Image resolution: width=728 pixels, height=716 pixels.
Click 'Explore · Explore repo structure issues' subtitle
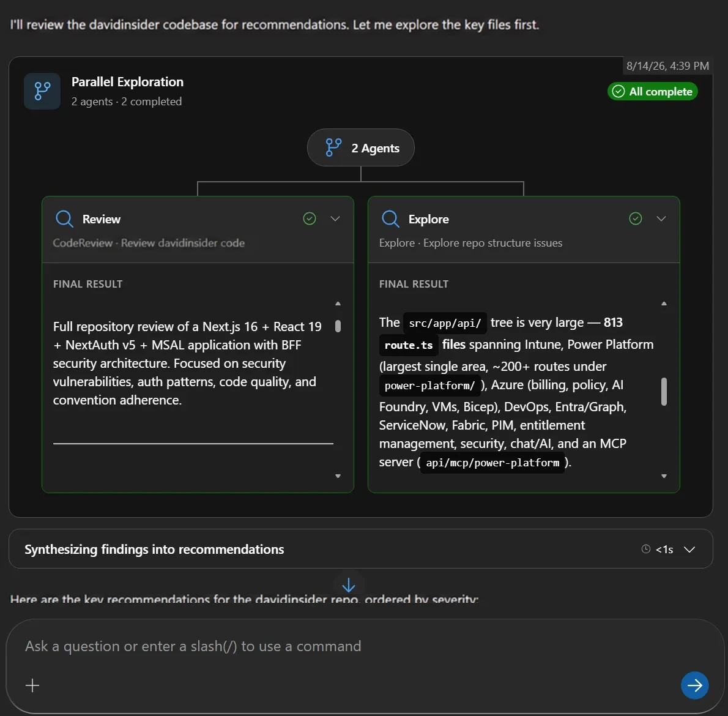(x=470, y=243)
